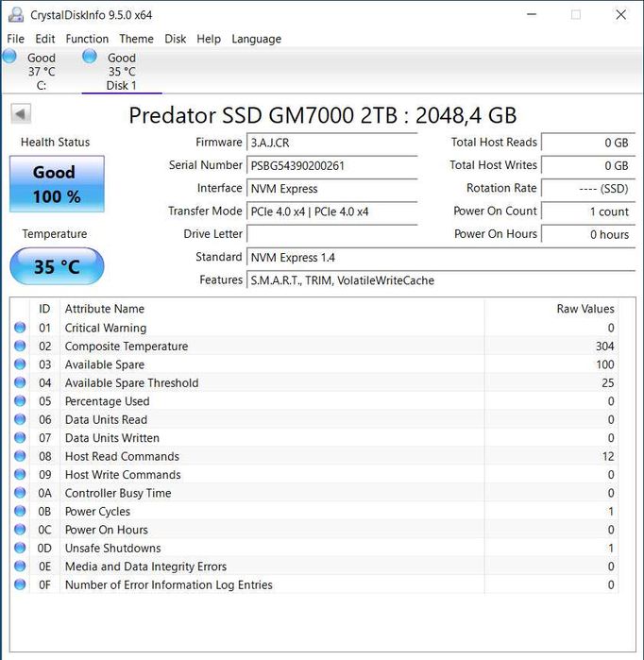The image size is (644, 660).
Task: Click the Standard field NVM Express 1.4
Action: (441, 257)
